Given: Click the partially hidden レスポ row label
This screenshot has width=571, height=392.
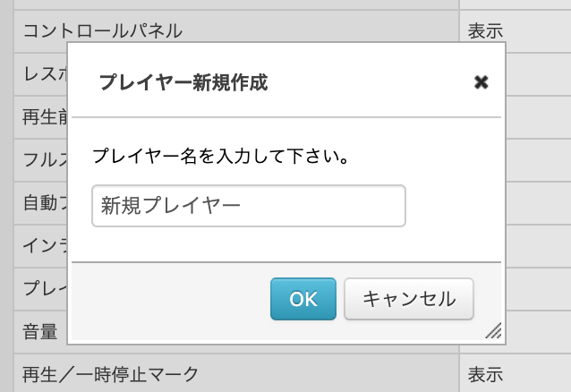Looking at the screenshot, I should (x=45, y=74).
